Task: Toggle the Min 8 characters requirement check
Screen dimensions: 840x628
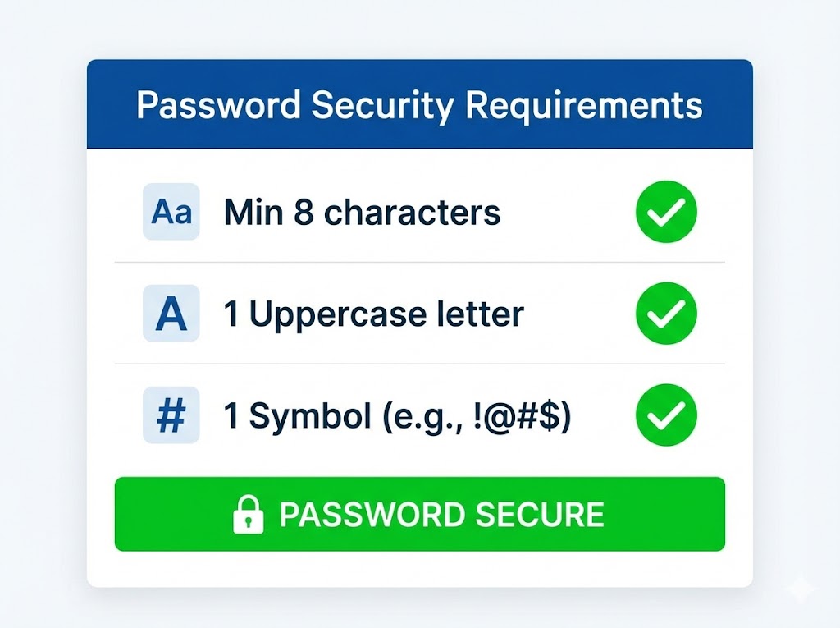Action: tap(666, 212)
